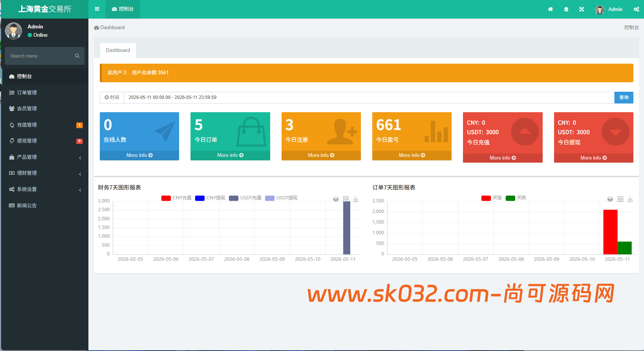Click the 时间 label beside date field
The height and width of the screenshot is (351, 644).
(112, 97)
